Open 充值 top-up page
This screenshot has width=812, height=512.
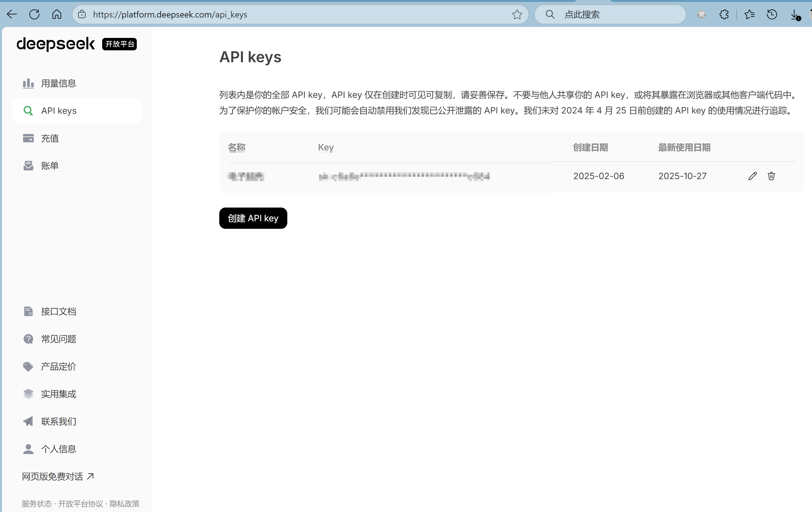[x=50, y=138]
